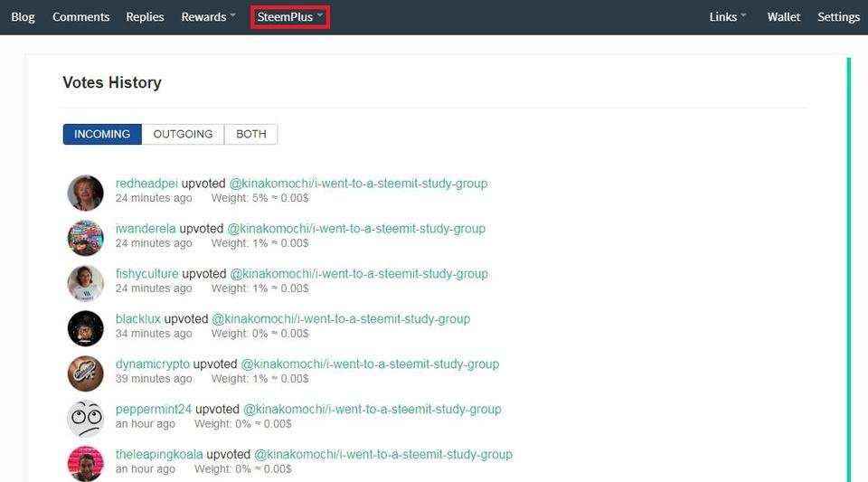
Task: Click blacklux's avatar picture
Action: (x=85, y=328)
